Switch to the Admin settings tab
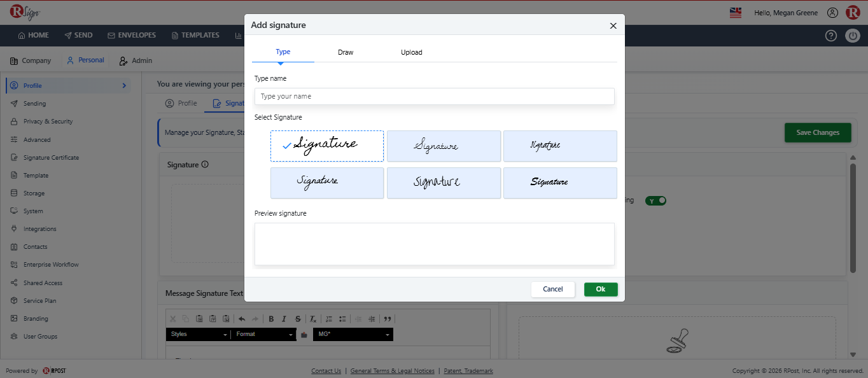The width and height of the screenshot is (868, 378). click(136, 60)
